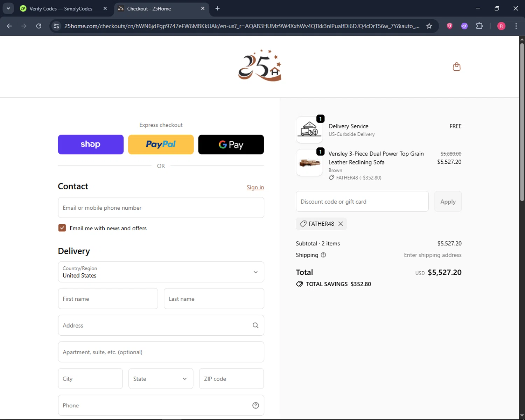Click the ZIP code field

[231, 379]
